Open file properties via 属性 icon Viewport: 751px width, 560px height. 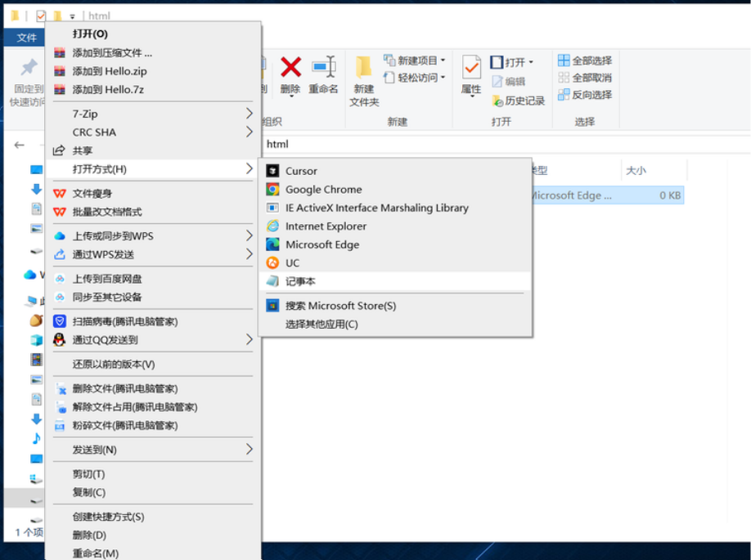(470, 74)
